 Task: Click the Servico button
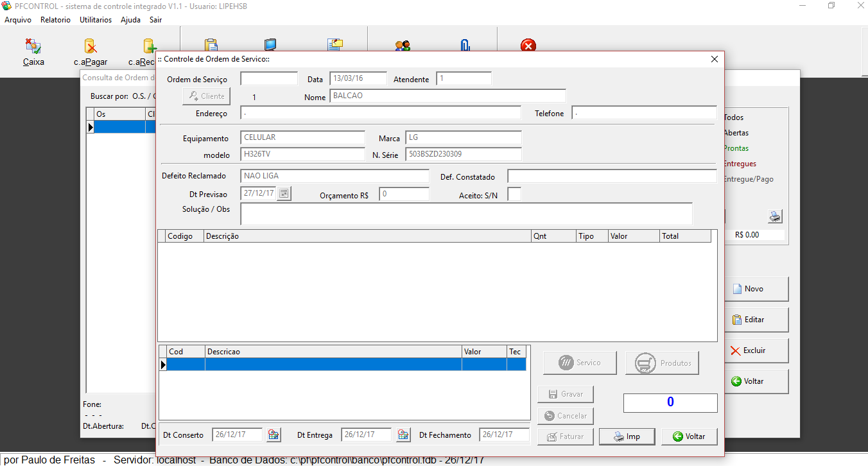click(x=580, y=363)
